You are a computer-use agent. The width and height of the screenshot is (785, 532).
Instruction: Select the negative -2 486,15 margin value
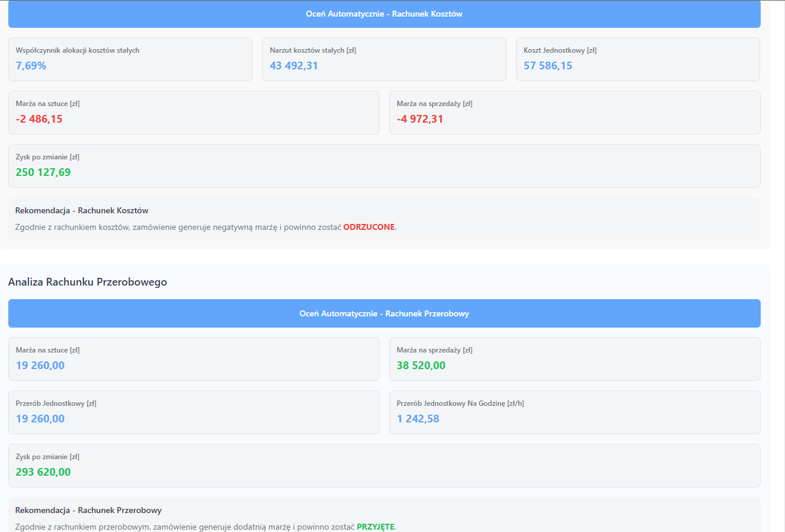(x=39, y=119)
